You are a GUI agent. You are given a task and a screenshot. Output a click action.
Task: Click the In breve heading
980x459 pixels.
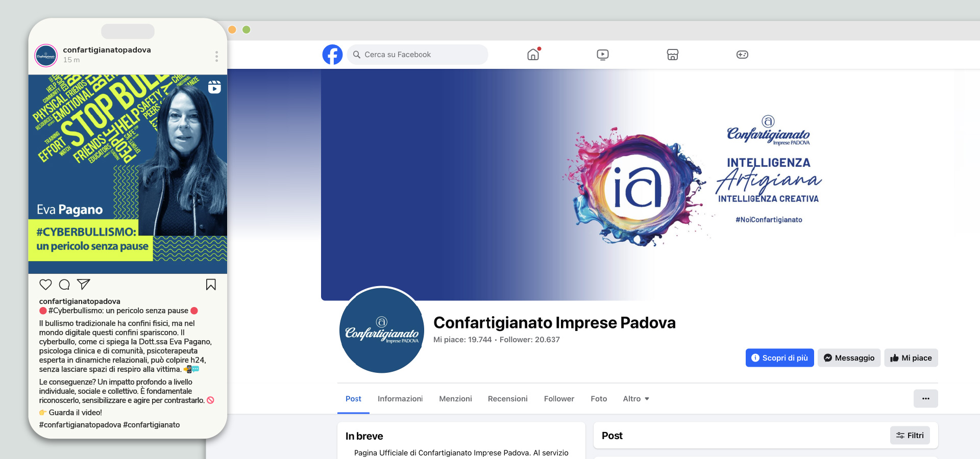point(364,436)
